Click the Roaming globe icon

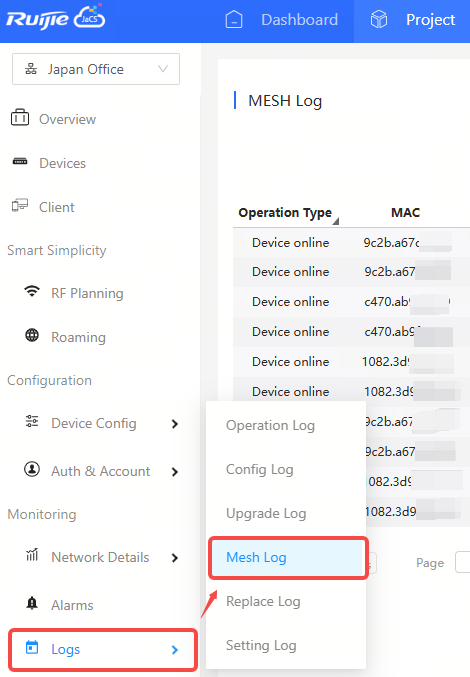[32, 335]
